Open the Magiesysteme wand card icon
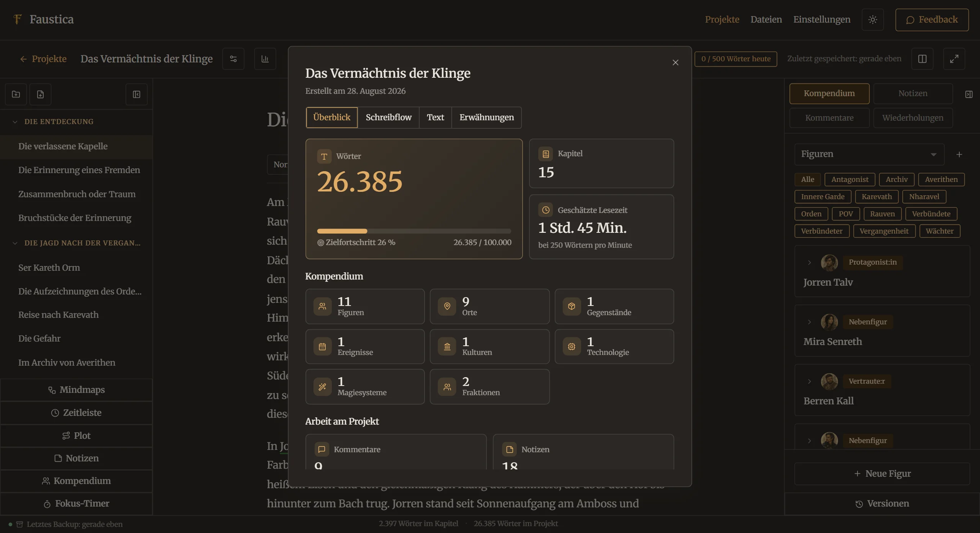This screenshot has height=533, width=980. (x=322, y=387)
